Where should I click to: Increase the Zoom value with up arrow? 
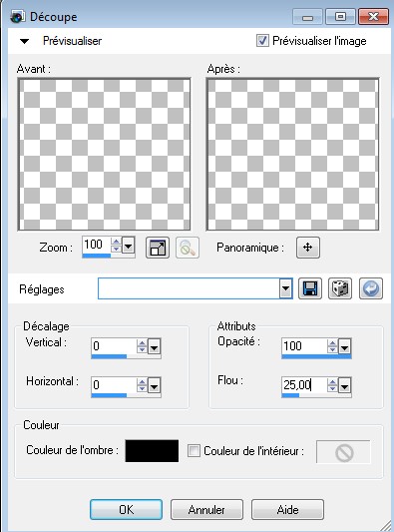click(116, 242)
